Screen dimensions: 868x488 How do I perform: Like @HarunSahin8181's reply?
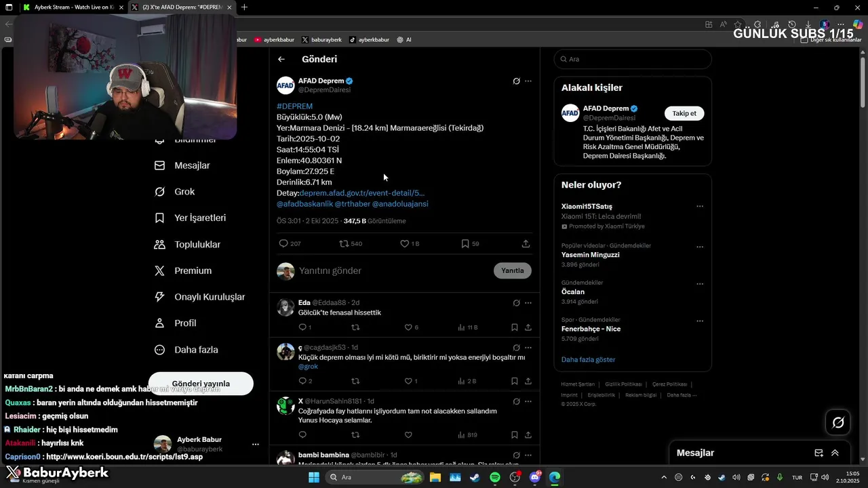(408, 435)
